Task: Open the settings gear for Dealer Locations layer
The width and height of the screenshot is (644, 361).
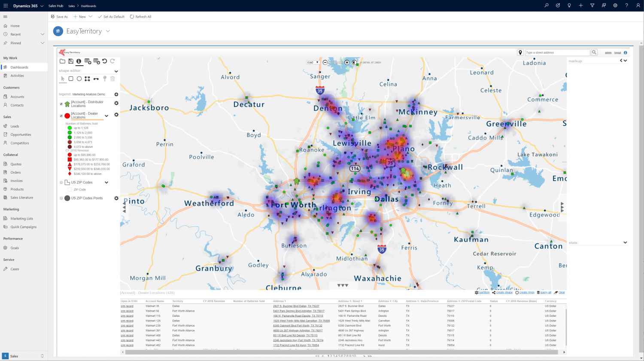Action: pos(116,115)
